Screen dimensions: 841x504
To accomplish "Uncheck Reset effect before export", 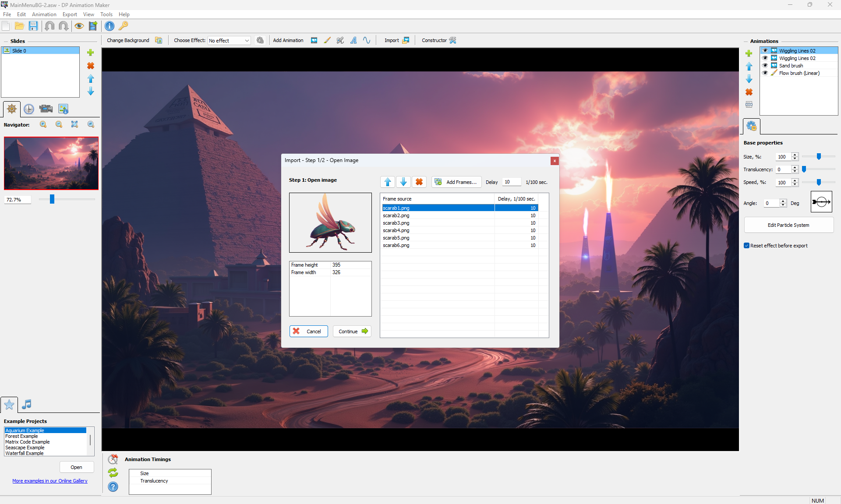I will click(746, 246).
